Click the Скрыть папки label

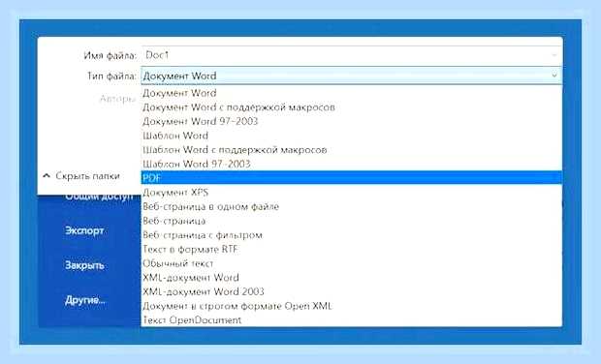click(88, 175)
